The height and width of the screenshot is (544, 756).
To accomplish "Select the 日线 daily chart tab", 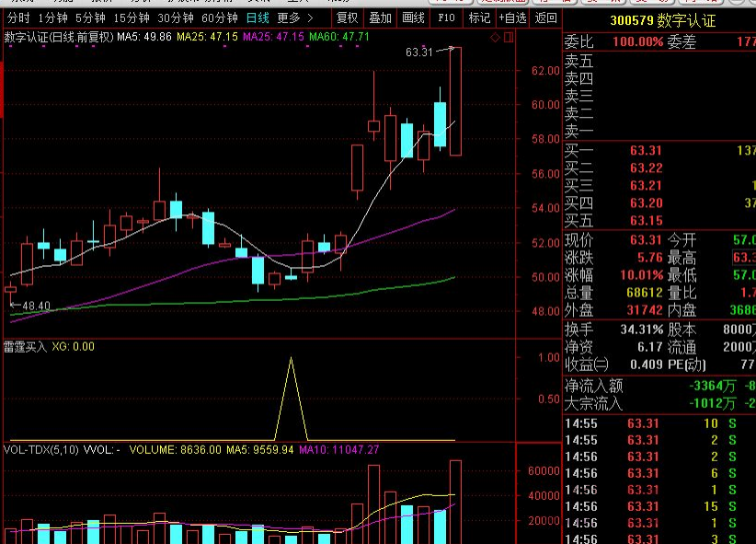I will 258,17.
